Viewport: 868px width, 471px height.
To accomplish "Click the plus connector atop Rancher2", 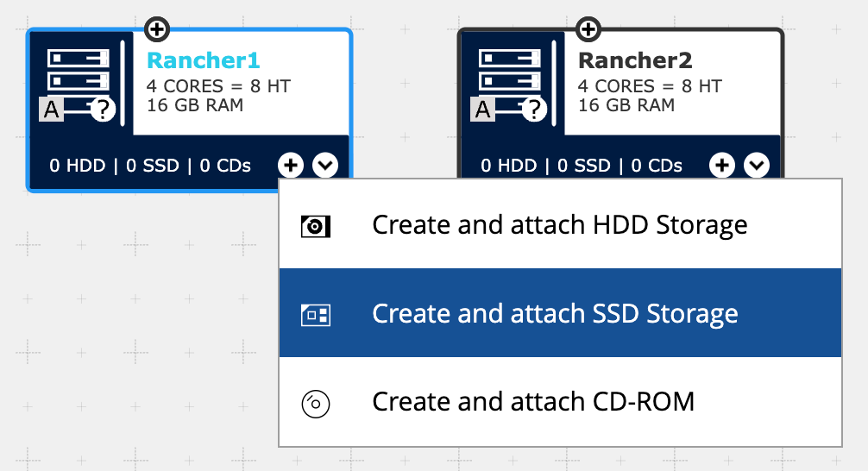I will (x=588, y=29).
